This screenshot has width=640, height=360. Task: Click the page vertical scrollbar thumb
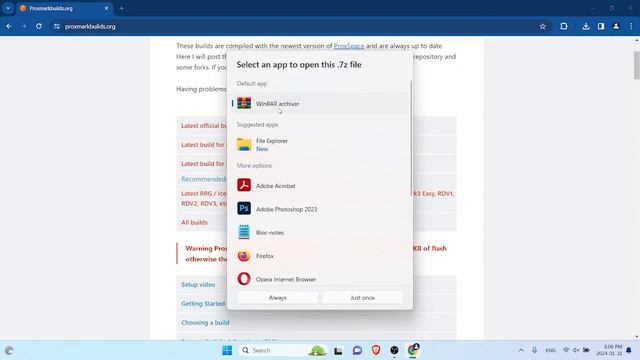[x=636, y=65]
